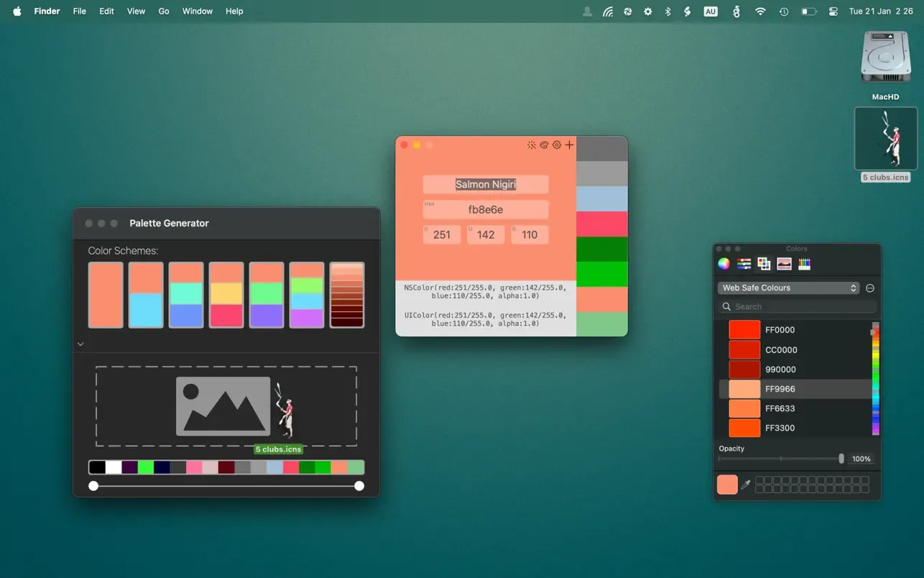This screenshot has height=578, width=924.
Task: Choose the 990000 colour row
Action: click(x=795, y=369)
